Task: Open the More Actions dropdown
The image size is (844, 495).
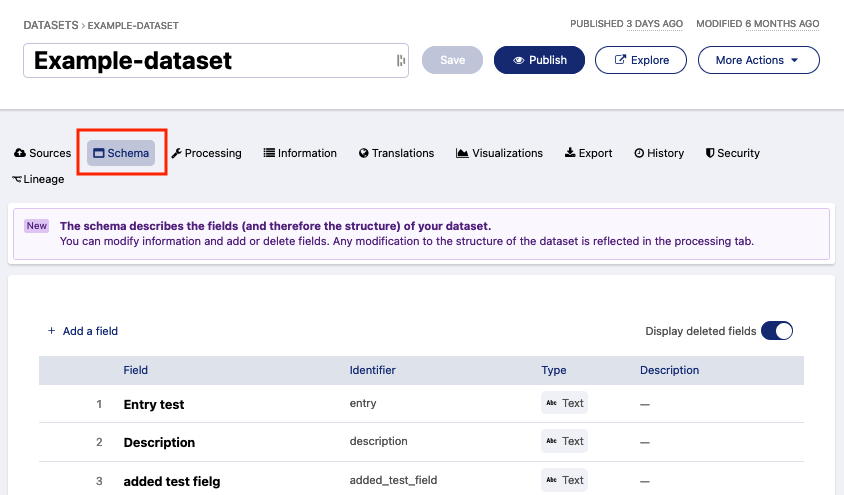Action: point(758,60)
